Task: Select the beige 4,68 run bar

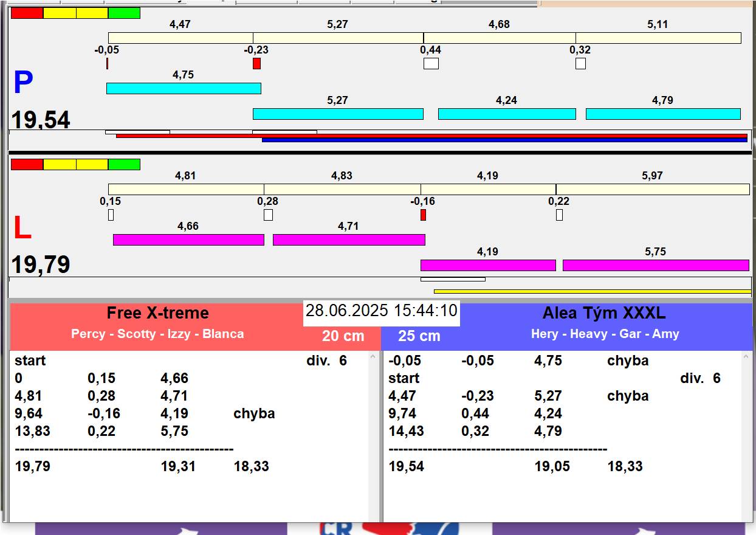Action: (500, 38)
